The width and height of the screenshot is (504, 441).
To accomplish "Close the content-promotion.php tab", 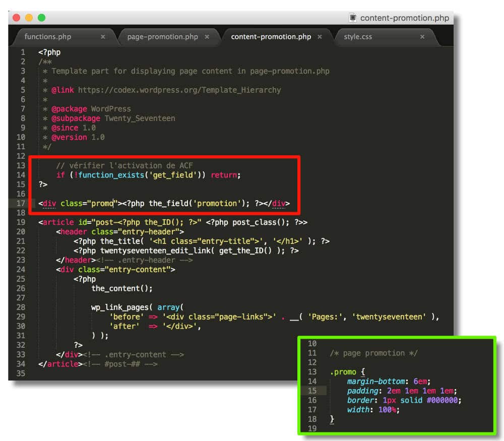I will (x=320, y=37).
